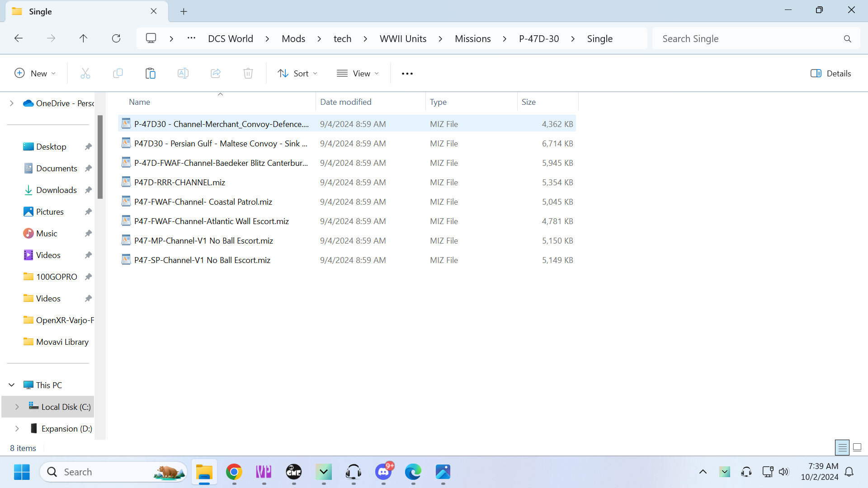
Task: Launch Google Chrome from taskbar
Action: 234,472
